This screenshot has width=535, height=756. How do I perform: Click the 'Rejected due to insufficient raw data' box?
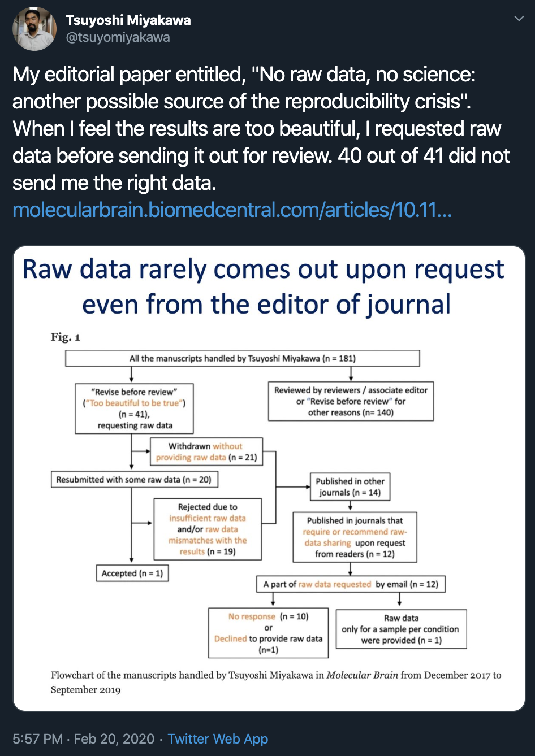(208, 529)
